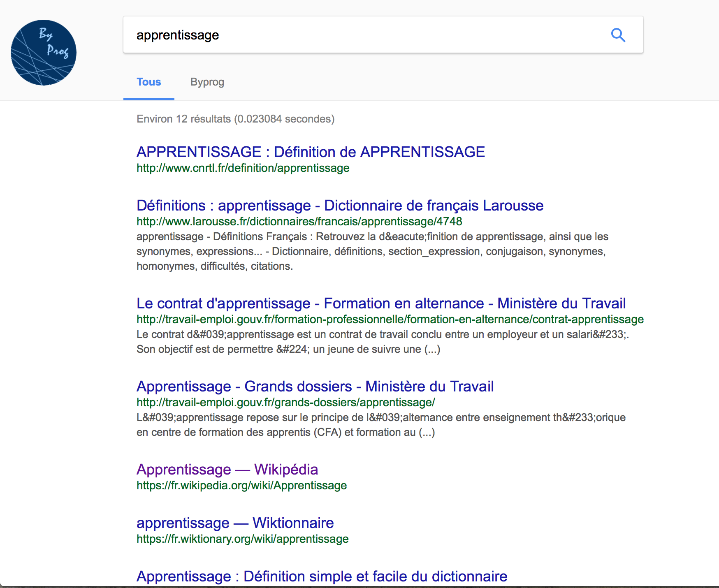Open 'Apprentissage : Définition simple et facile' result
The height and width of the screenshot is (588, 719).
[322, 576]
